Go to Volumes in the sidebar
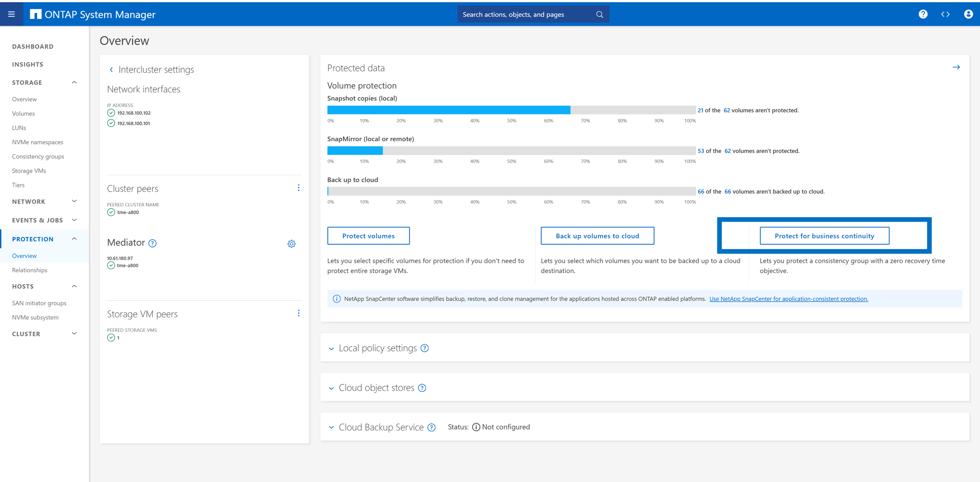This screenshot has height=482, width=980. coord(23,114)
